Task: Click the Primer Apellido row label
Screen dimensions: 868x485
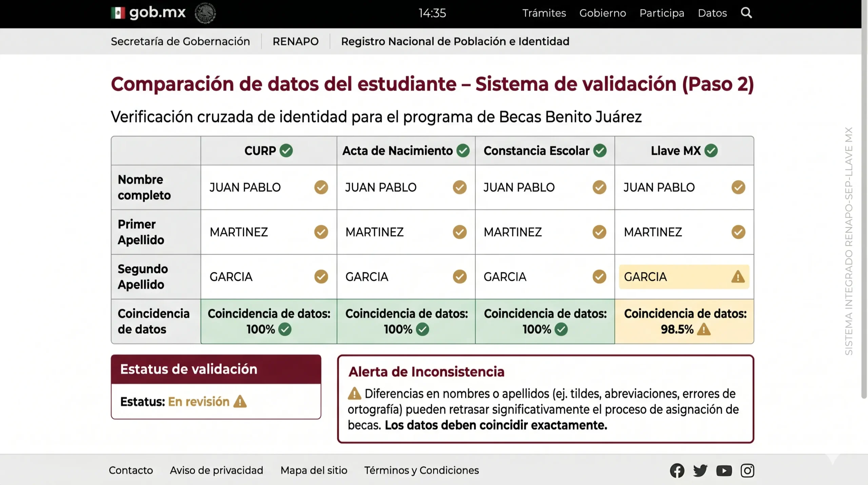Action: pos(141,232)
